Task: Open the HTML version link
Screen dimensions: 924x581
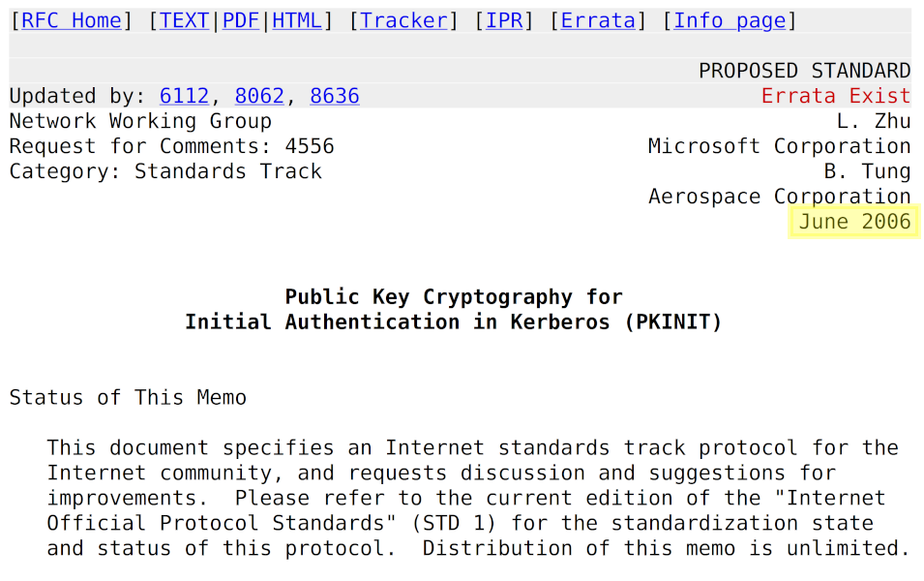Action: tap(297, 20)
